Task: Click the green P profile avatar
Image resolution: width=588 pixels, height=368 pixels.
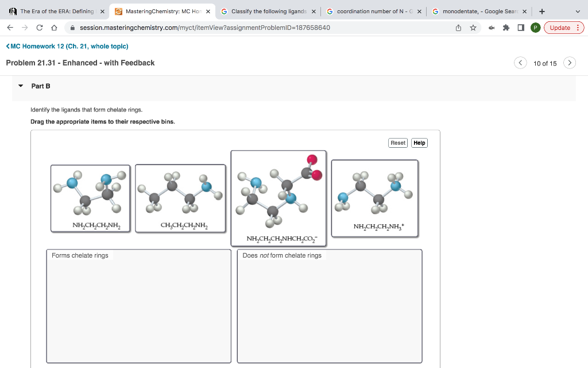Action: pyautogui.click(x=536, y=27)
